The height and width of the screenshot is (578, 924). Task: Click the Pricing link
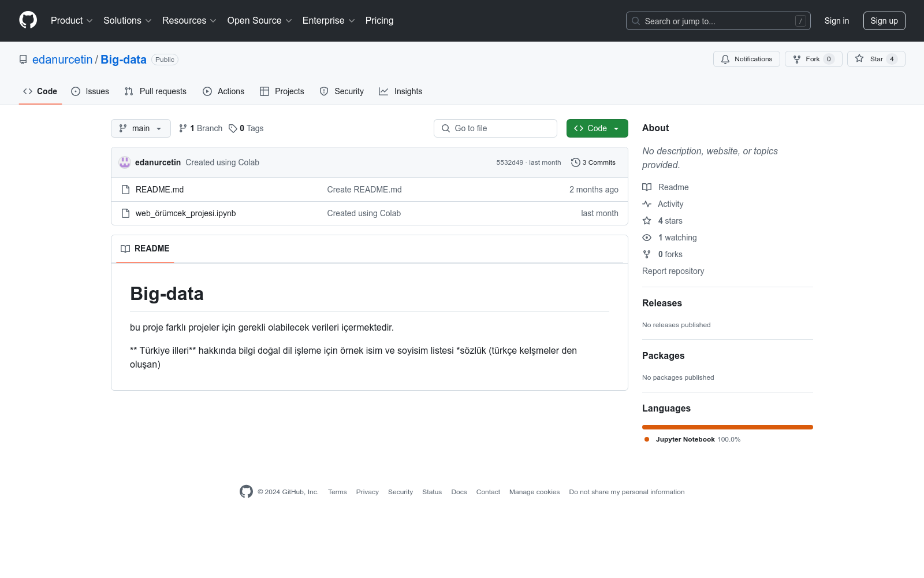pyautogui.click(x=379, y=21)
